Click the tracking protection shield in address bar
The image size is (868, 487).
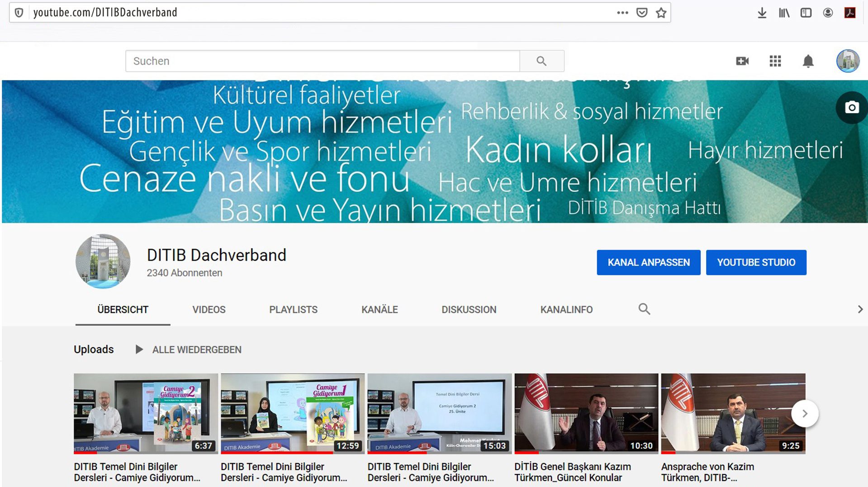tap(19, 13)
